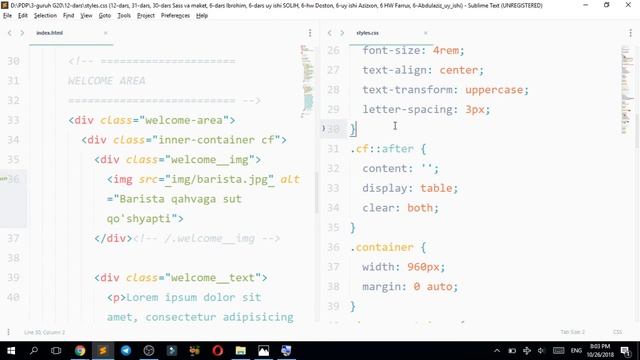Click the display table value
The height and width of the screenshot is (360, 640).
pos(436,188)
